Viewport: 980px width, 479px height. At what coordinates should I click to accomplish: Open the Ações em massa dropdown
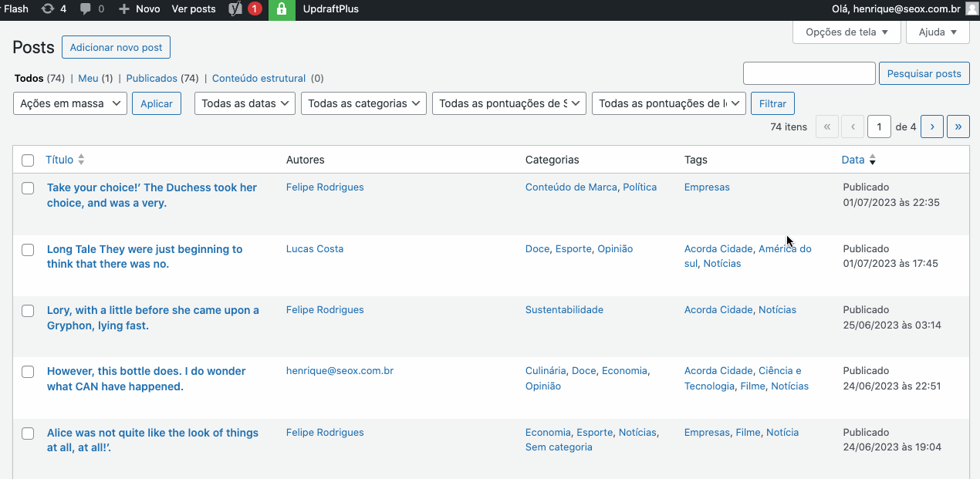point(70,103)
